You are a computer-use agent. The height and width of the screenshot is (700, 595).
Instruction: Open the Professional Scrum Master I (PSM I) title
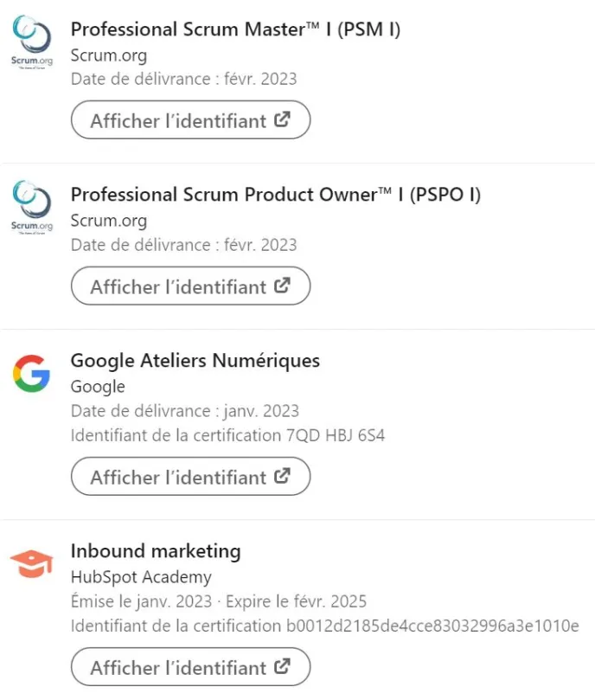pos(236,29)
